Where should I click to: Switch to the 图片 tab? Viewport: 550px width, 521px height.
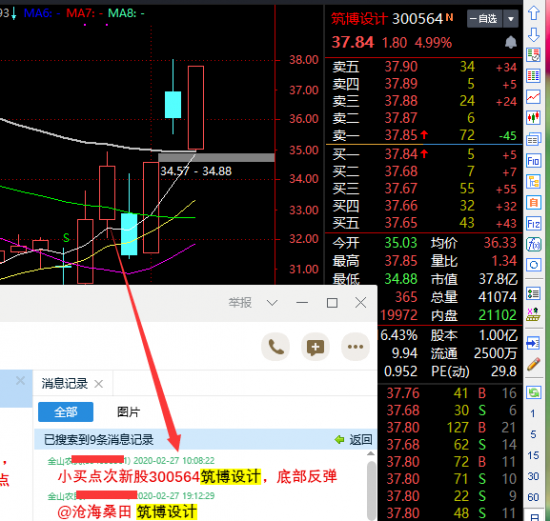tap(128, 412)
